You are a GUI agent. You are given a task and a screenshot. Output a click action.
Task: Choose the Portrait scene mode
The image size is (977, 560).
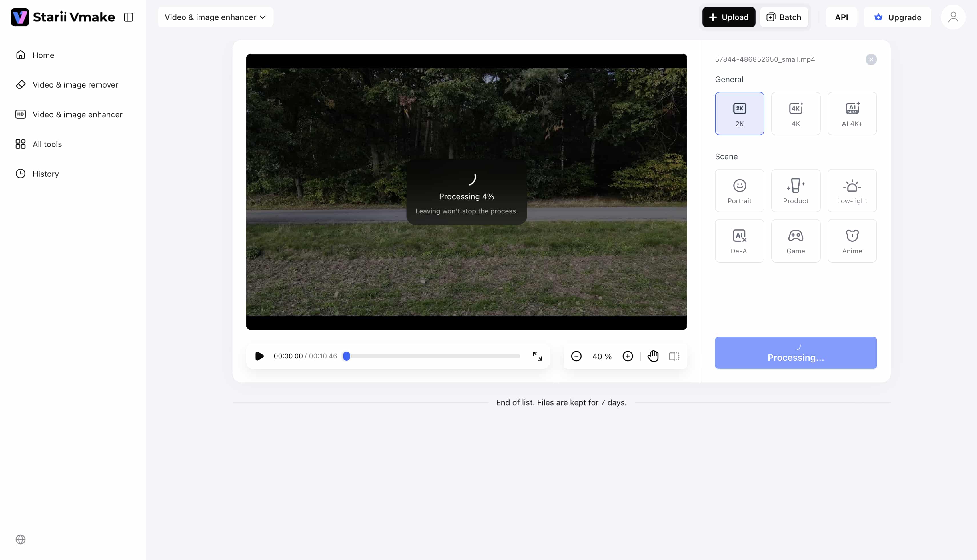coord(739,190)
